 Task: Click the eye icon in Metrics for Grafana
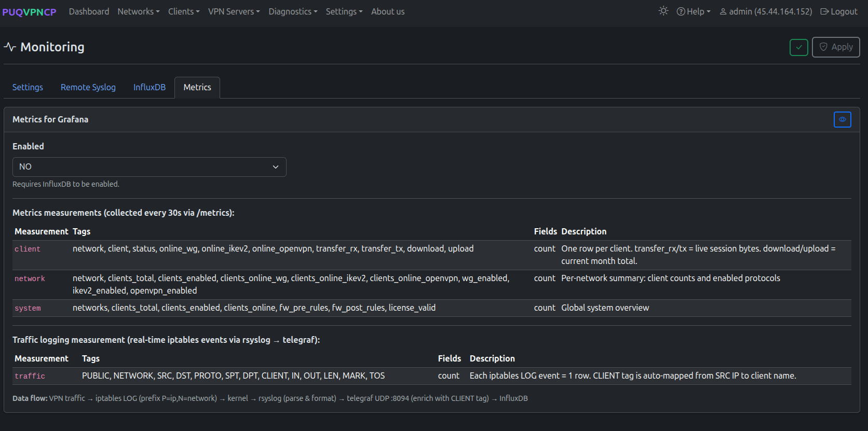tap(842, 119)
